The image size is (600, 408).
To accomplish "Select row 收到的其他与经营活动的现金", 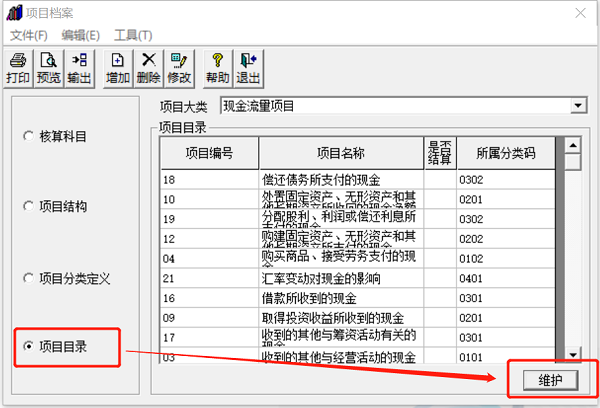I will coord(358,356).
